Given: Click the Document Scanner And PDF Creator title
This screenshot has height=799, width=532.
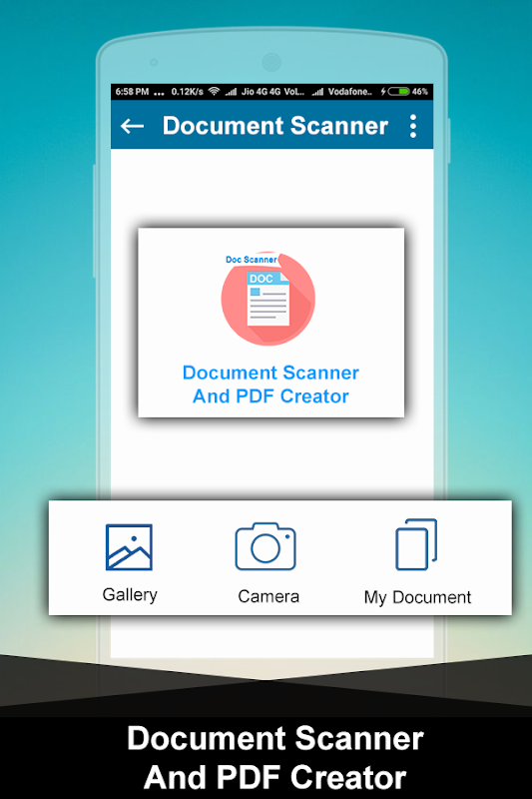Looking at the screenshot, I should (270, 385).
